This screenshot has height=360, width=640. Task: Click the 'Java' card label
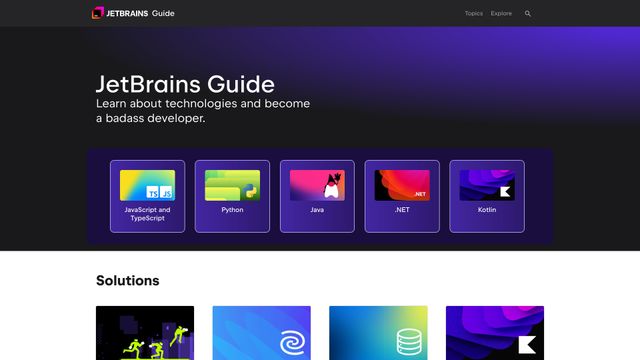(317, 210)
